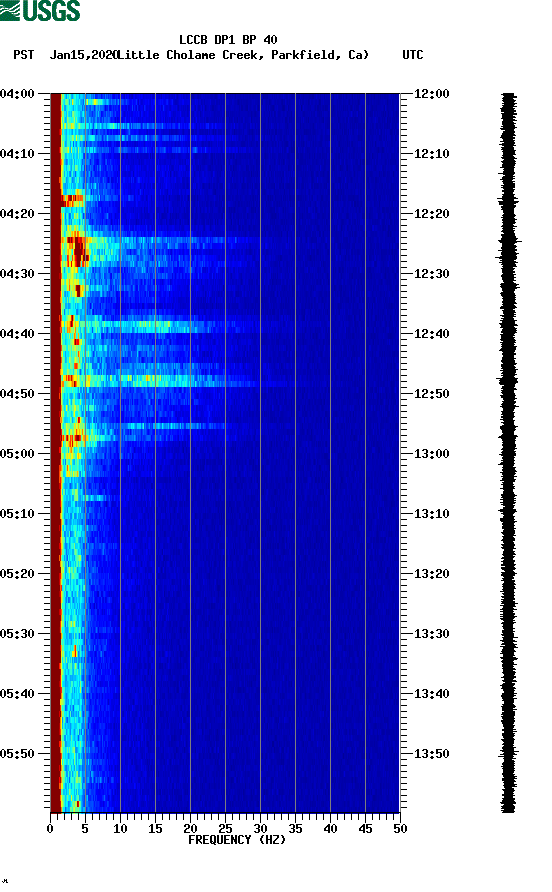Image resolution: width=552 pixels, height=892 pixels.
Task: Click the 'PST' timezone label
Action: coord(24,55)
